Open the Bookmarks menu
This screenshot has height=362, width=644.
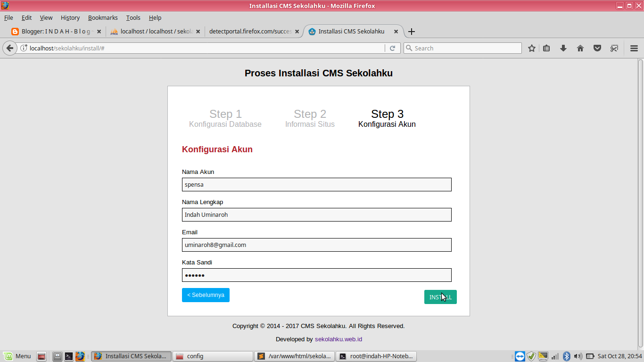pyautogui.click(x=103, y=17)
